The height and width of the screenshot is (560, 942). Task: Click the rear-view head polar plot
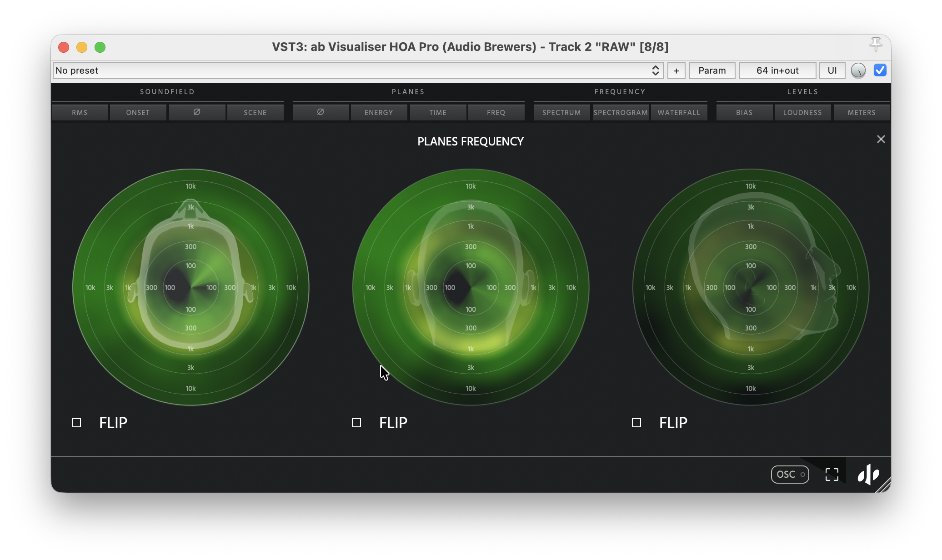coord(471,287)
